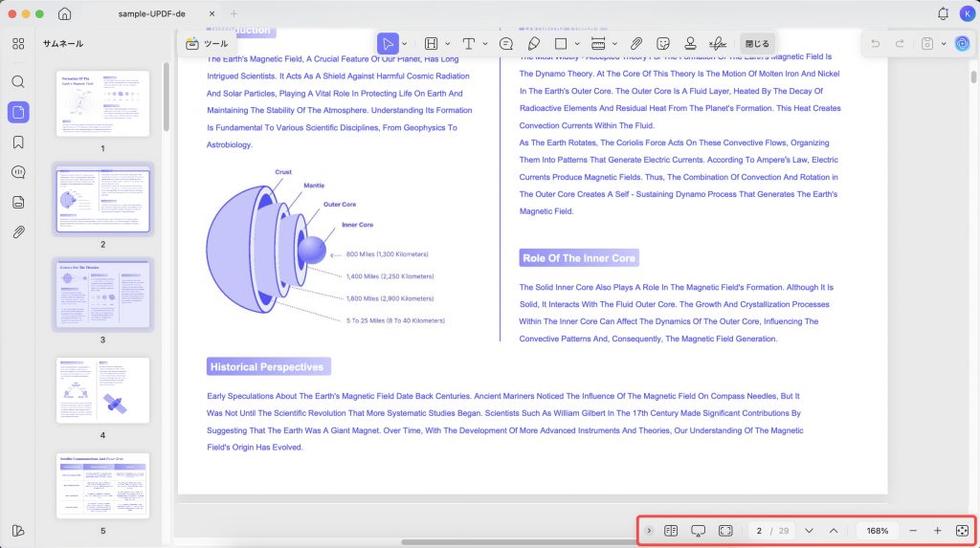Collapse the bottom toolbar chevron
This screenshot has height=548, width=980.
(x=649, y=531)
